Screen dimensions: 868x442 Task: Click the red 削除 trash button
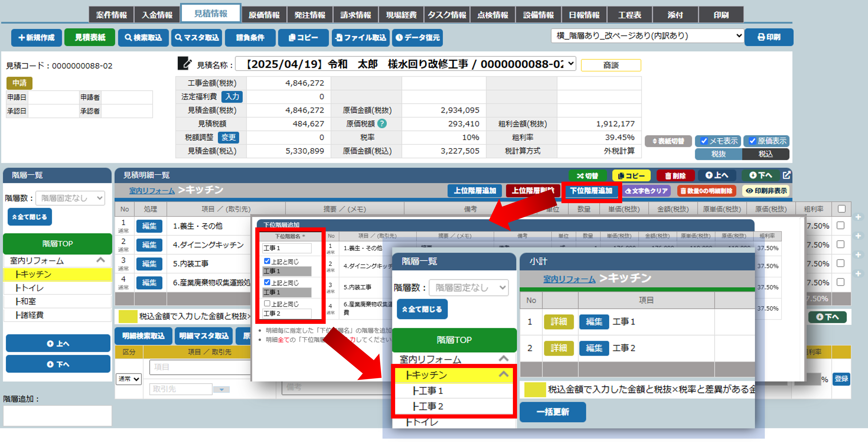[x=675, y=176]
